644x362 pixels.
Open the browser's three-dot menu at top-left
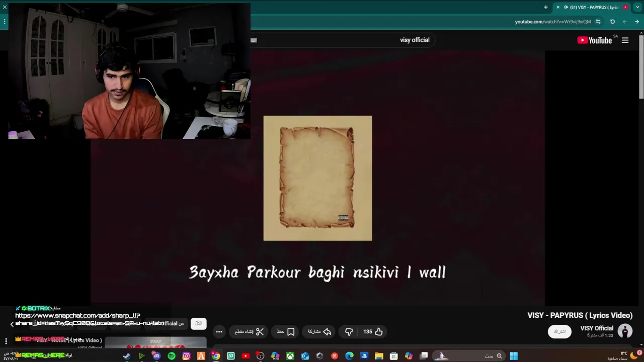[x=5, y=22]
